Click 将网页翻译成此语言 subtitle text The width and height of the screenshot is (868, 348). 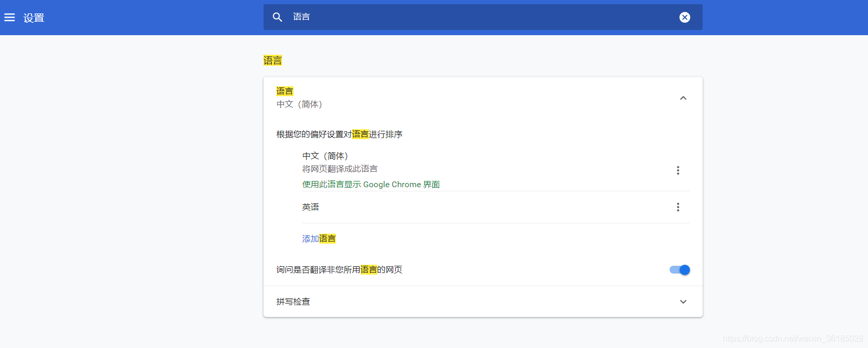[340, 169]
